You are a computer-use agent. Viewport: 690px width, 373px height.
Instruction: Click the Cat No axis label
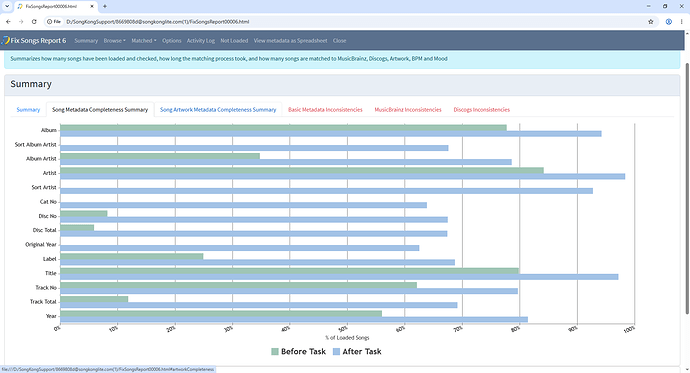pyautogui.click(x=48, y=201)
